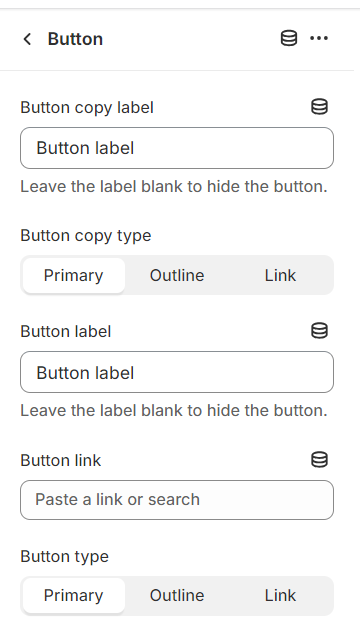The width and height of the screenshot is (360, 640).
Task: Click the Button copy label heading
Action: [87, 108]
